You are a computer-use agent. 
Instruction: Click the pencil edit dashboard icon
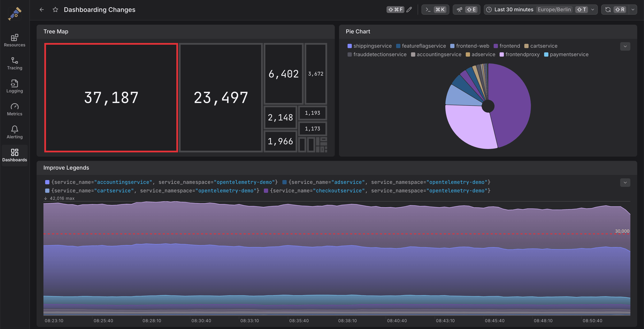point(409,10)
